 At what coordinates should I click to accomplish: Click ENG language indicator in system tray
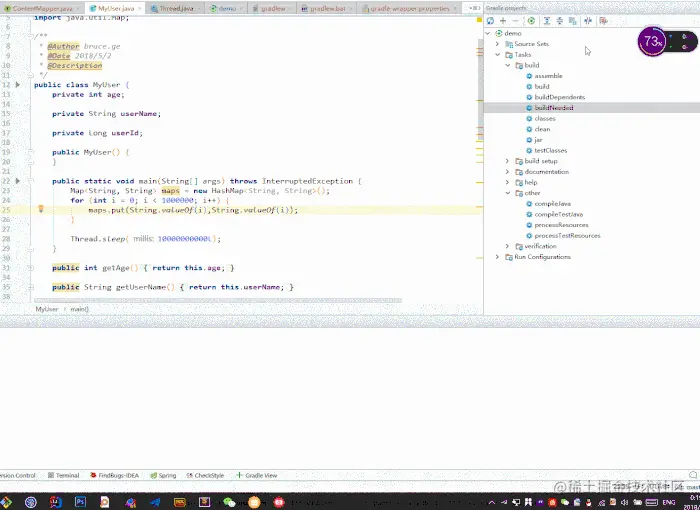coord(668,502)
